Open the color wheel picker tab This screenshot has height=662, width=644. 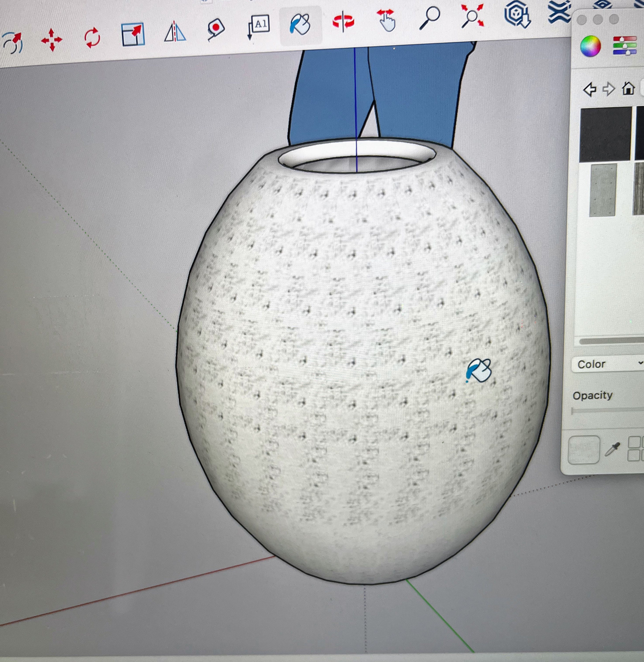[590, 46]
